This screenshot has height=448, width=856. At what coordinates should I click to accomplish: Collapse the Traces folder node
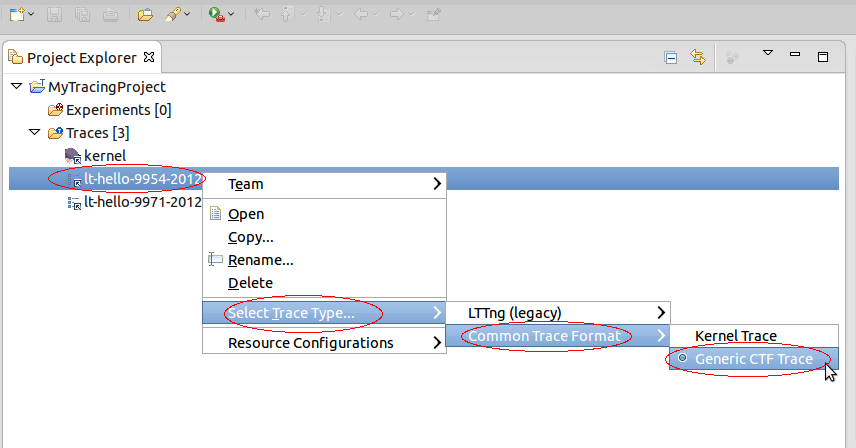tap(34, 132)
